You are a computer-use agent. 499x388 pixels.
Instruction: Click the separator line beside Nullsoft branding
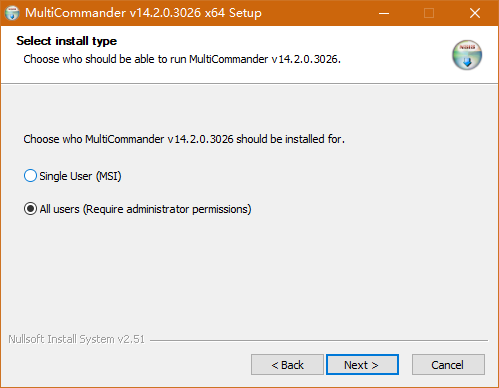(x=319, y=340)
